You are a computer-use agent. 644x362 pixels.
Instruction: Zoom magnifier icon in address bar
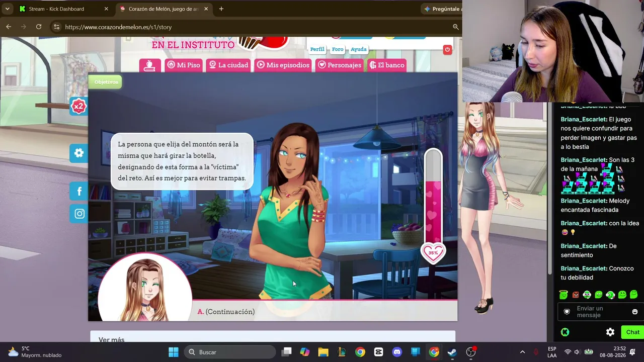click(x=455, y=27)
